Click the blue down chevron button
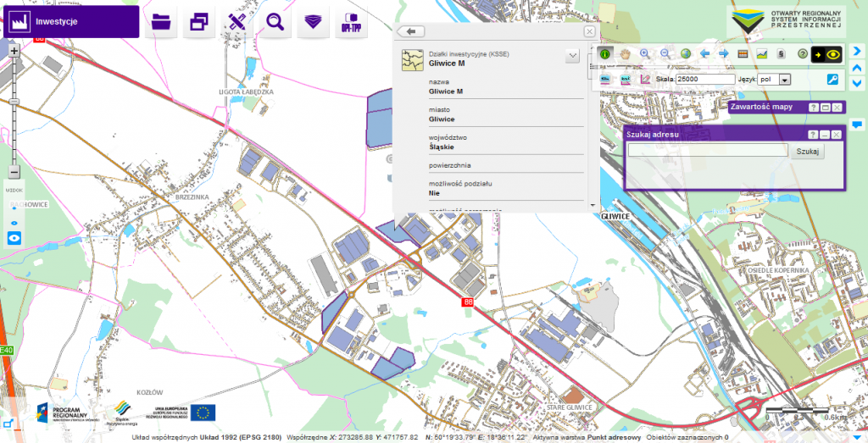Image resolution: width=868 pixels, height=443 pixels. pos(856,84)
